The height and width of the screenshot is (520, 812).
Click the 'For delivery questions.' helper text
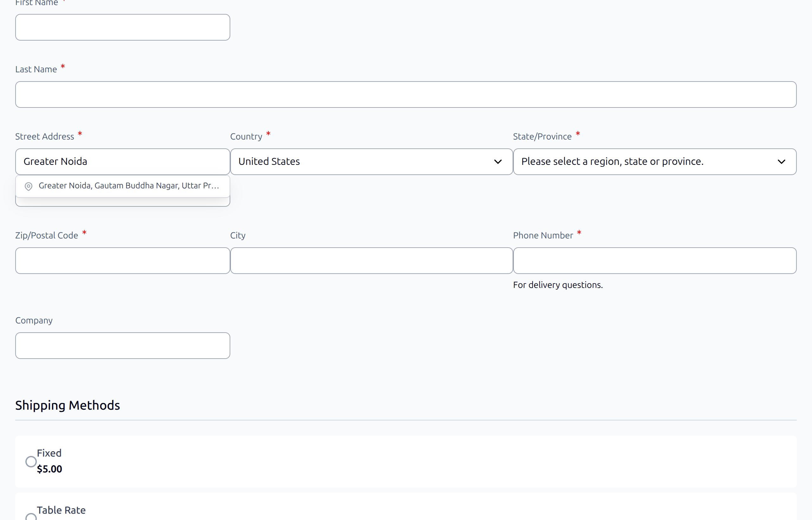pos(558,285)
